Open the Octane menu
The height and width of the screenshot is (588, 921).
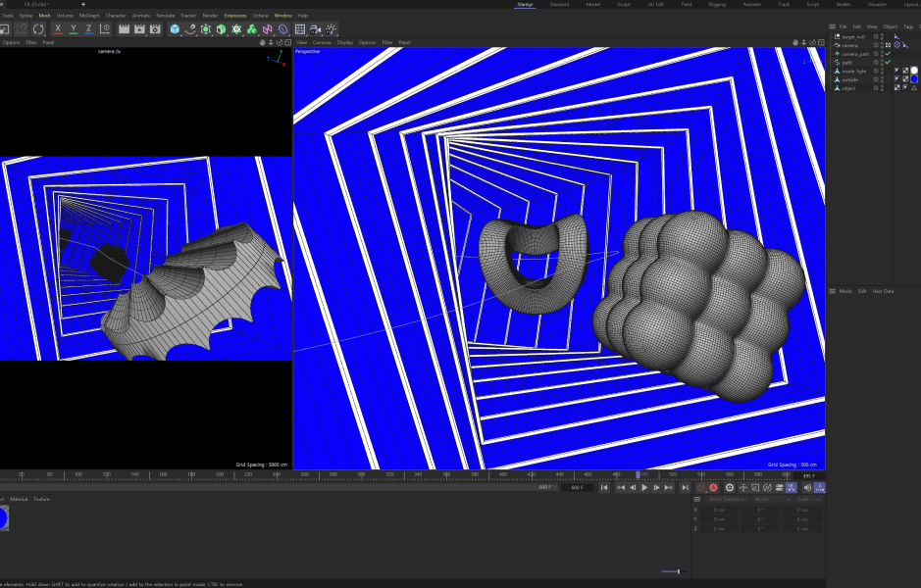tap(260, 16)
